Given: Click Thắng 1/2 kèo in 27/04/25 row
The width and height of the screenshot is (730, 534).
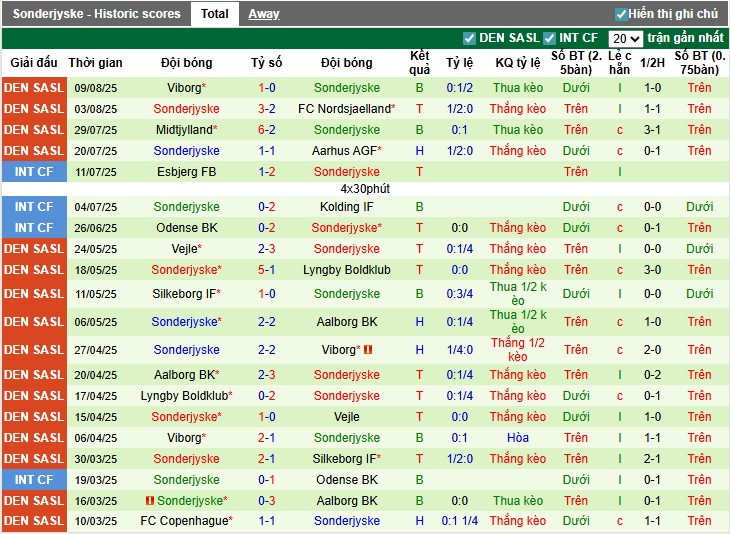Looking at the screenshot, I should point(518,350).
